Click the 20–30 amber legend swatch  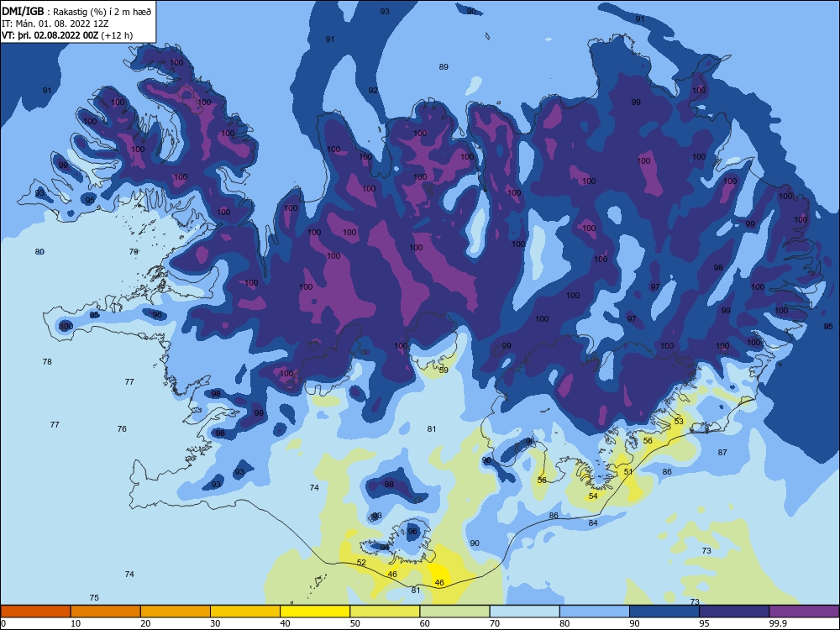tap(176, 612)
